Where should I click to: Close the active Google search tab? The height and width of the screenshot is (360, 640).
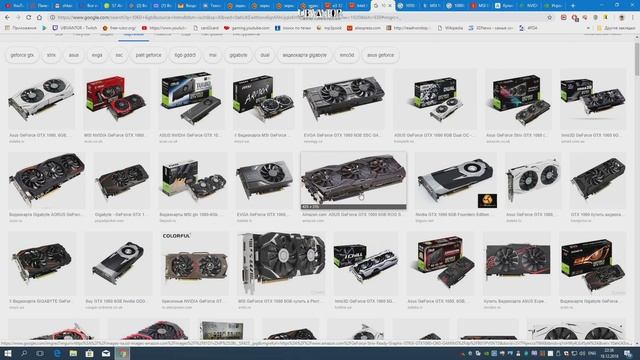coord(390,6)
